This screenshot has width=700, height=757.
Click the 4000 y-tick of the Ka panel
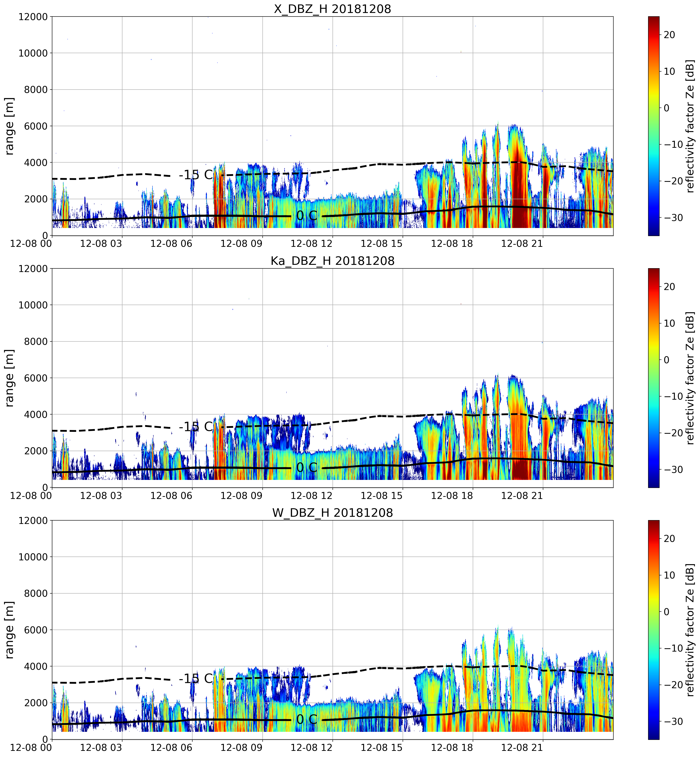pos(36,415)
